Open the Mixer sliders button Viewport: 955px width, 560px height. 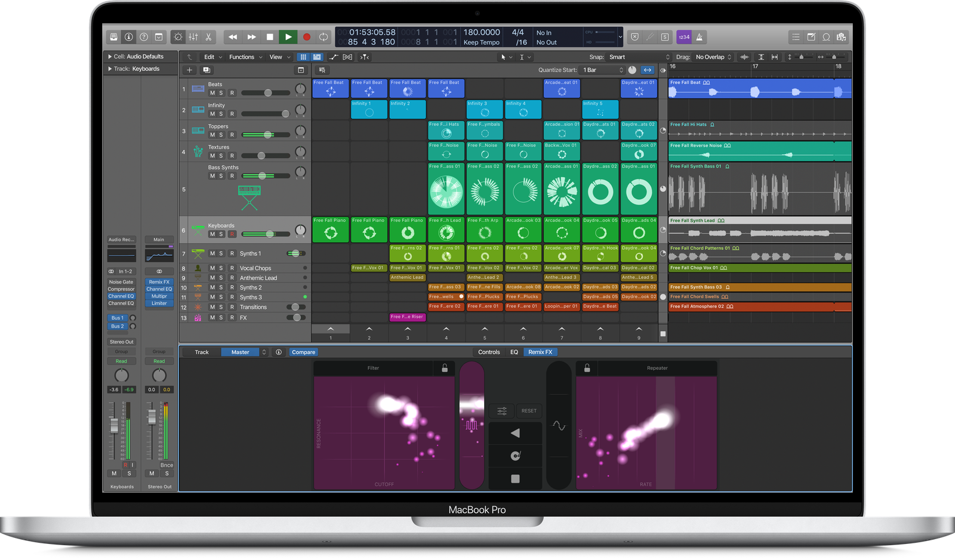pyautogui.click(x=193, y=37)
